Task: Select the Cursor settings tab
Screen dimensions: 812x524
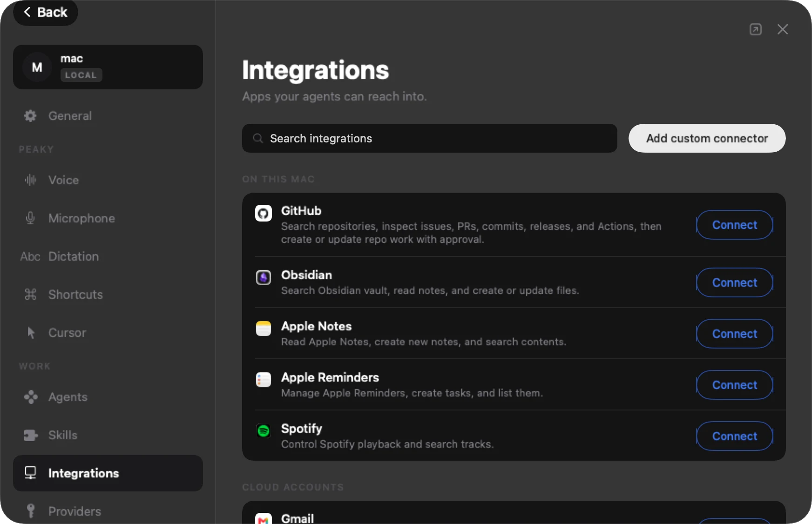Action: pos(108,333)
